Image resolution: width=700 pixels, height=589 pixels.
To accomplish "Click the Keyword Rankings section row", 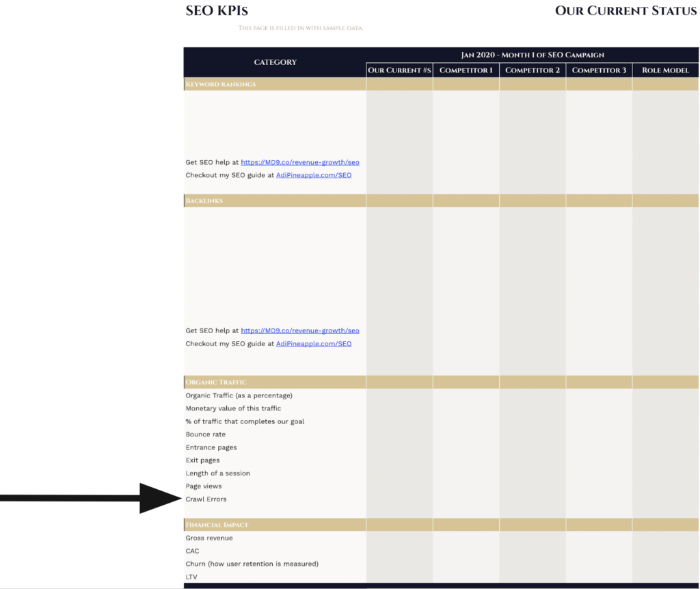I will pyautogui.click(x=441, y=84).
